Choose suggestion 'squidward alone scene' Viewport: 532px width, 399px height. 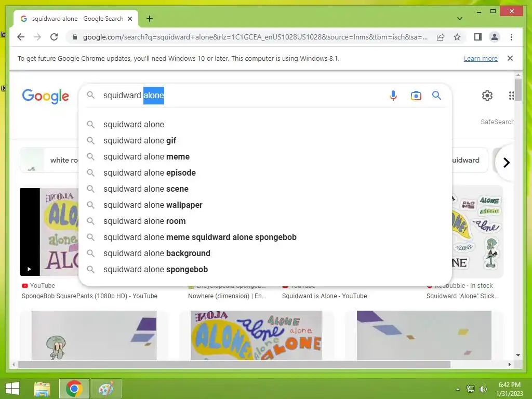(x=265, y=189)
